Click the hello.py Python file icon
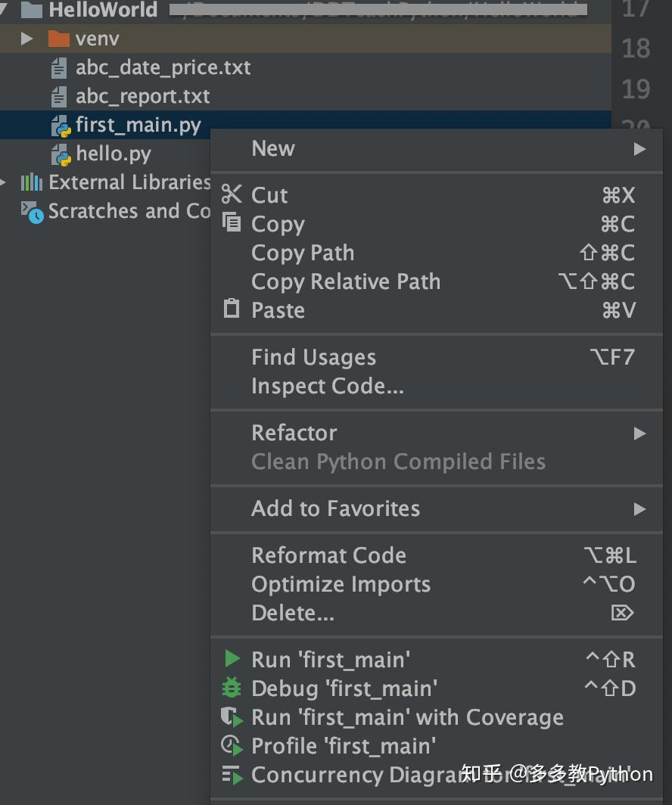This screenshot has height=805, width=672. (x=61, y=154)
